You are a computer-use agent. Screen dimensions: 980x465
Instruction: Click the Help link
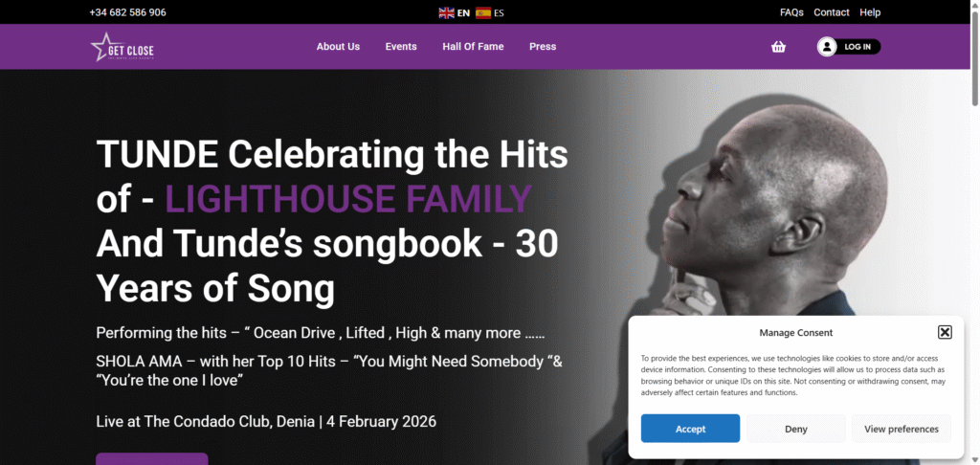[870, 12]
